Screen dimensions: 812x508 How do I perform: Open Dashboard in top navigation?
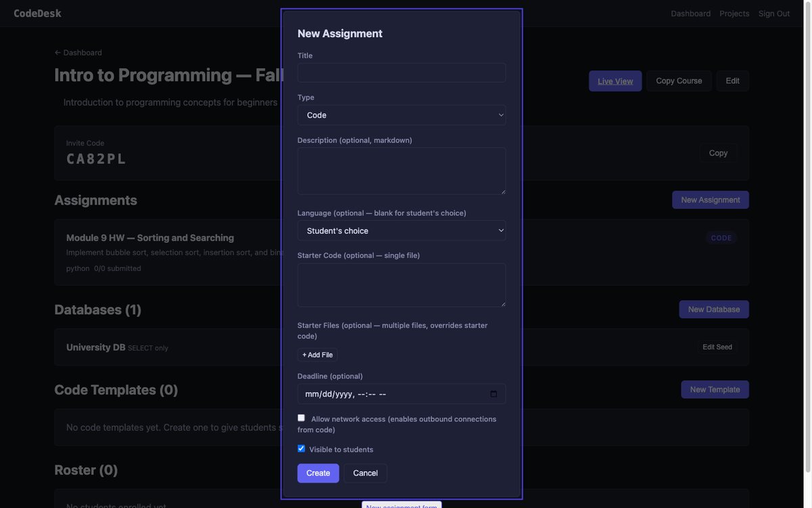pos(690,14)
